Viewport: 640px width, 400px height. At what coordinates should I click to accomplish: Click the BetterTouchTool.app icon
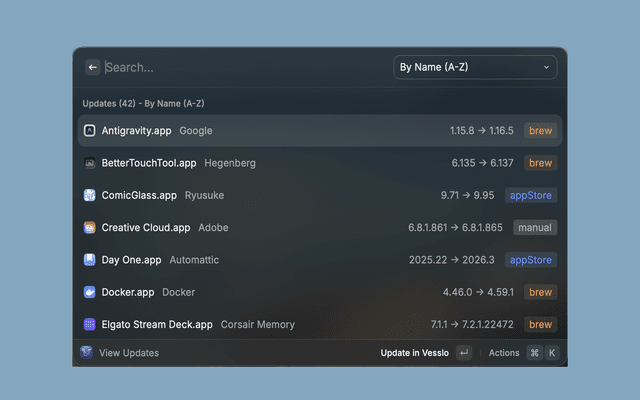pos(89,163)
